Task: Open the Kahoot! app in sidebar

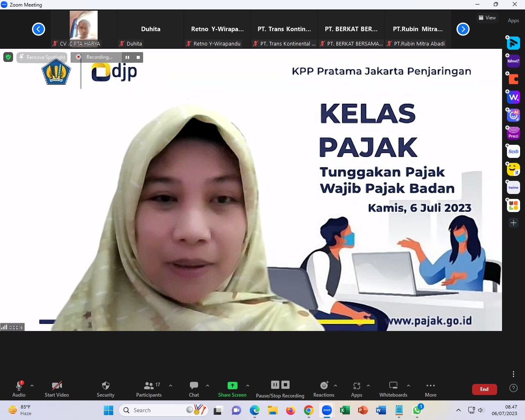Action: coord(514,61)
